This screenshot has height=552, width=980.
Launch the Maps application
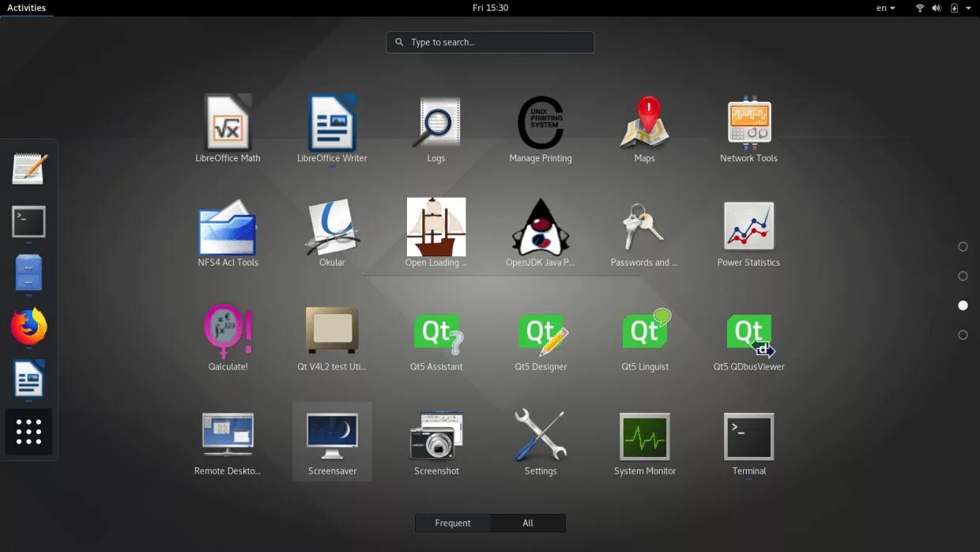pos(645,129)
